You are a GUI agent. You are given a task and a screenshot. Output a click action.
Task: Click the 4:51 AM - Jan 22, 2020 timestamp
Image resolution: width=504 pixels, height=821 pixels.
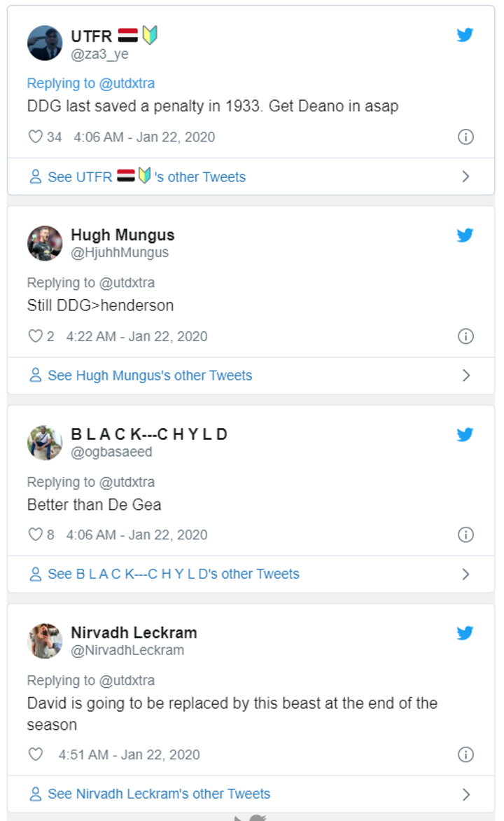point(129,754)
